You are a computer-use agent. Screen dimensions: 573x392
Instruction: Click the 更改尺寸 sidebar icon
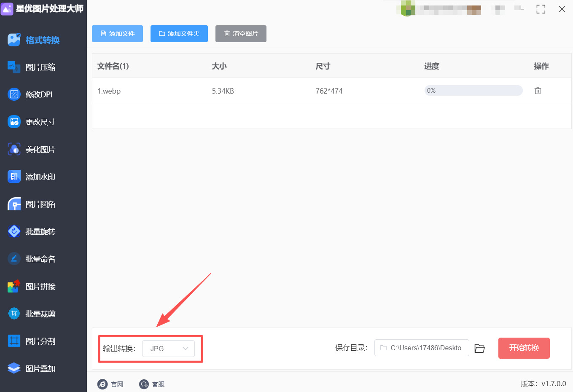(14, 122)
